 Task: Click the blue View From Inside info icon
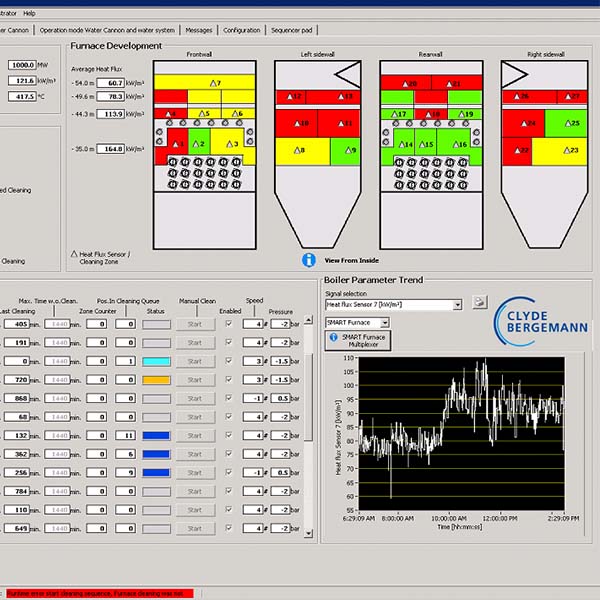tap(309, 260)
